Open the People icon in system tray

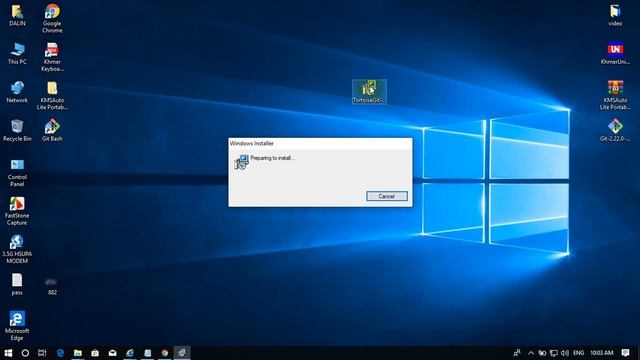click(517, 353)
